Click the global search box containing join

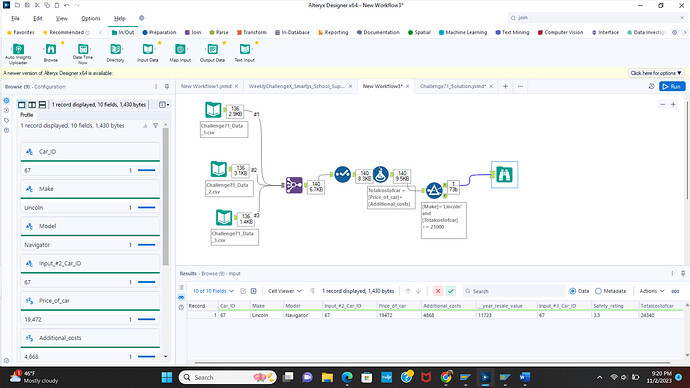click(x=596, y=18)
